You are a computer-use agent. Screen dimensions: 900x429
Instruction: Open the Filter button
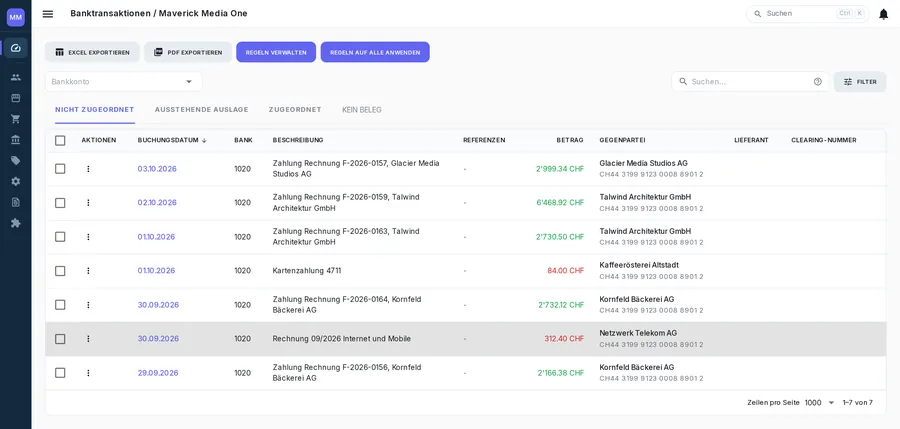(860, 82)
